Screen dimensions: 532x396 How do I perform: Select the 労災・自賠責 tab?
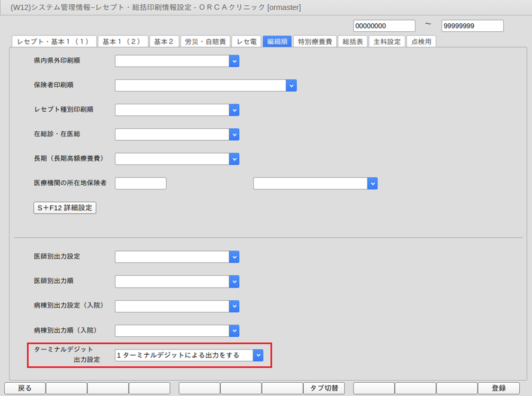pyautogui.click(x=205, y=42)
